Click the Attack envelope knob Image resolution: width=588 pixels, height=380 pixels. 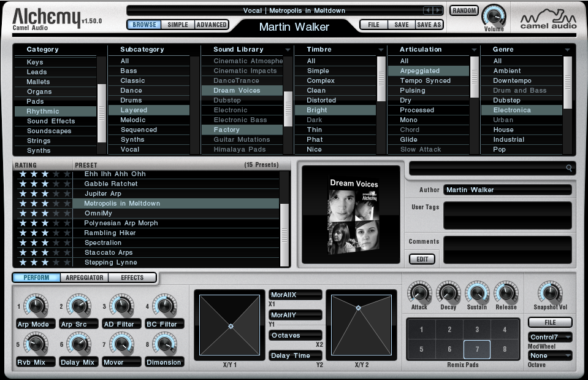(x=420, y=294)
